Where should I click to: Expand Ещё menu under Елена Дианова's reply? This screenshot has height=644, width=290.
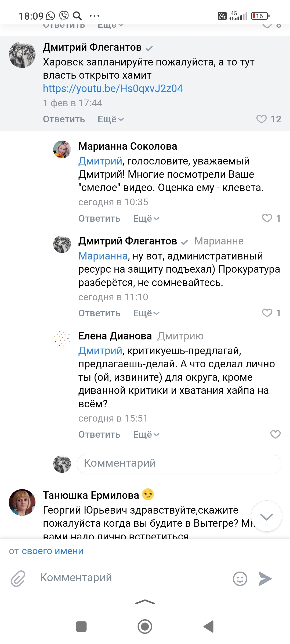pos(146,434)
